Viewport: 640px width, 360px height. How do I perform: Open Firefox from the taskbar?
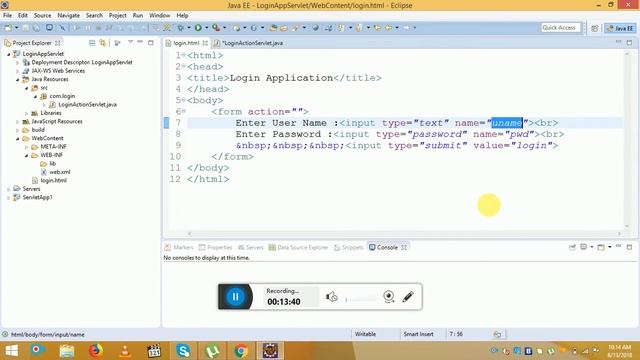(96, 351)
